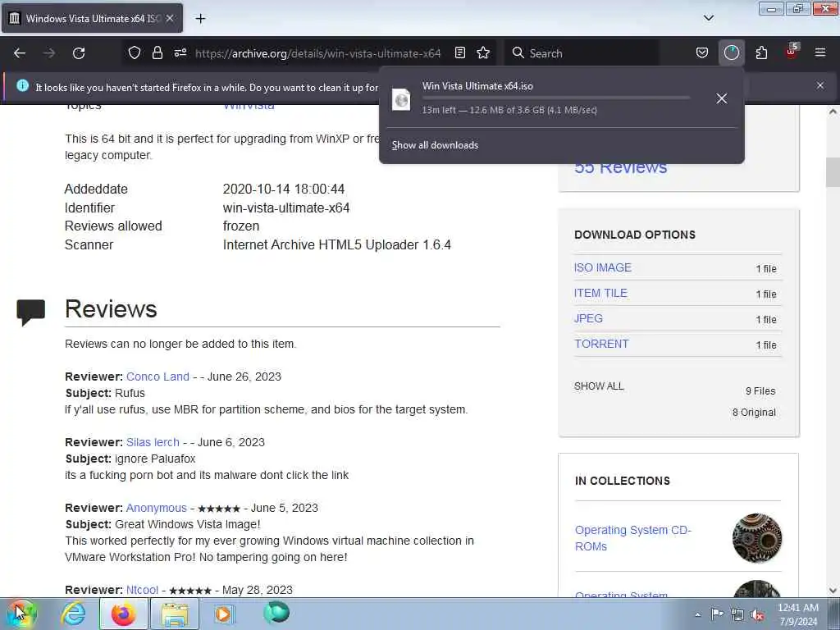The width and height of the screenshot is (840, 630).
Task: Click the identifier value win-vista-ultimate-x64
Action: pos(286,208)
